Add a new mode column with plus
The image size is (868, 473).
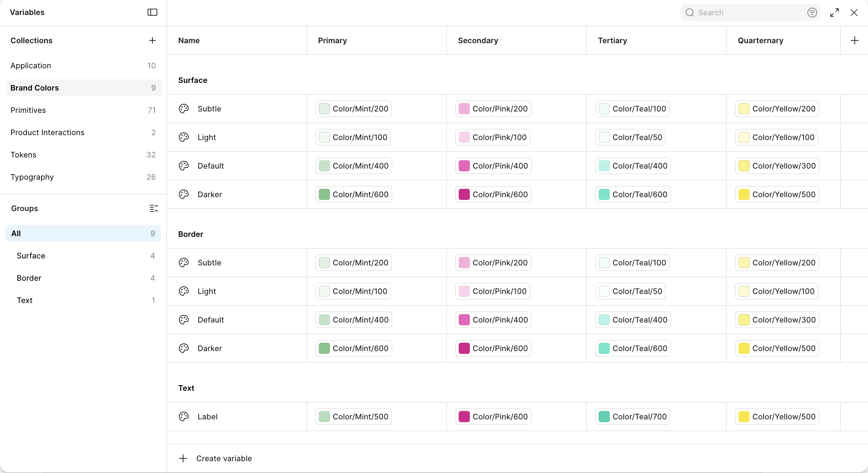coord(855,40)
